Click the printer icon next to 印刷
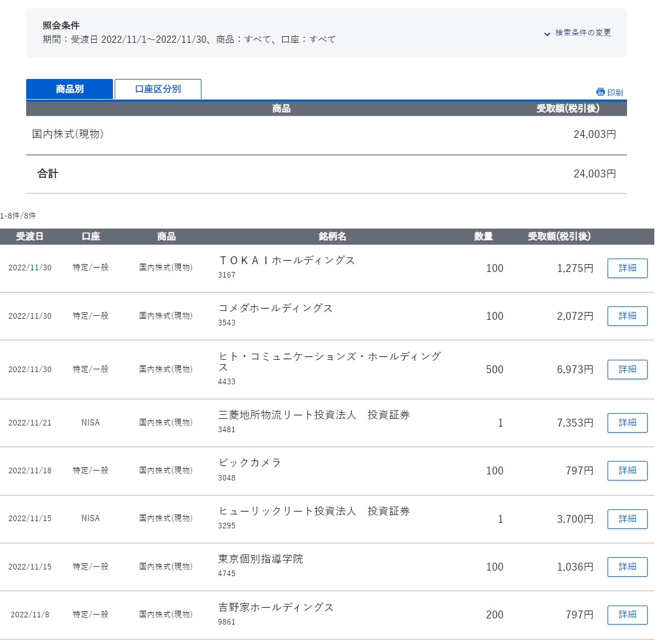The height and width of the screenshot is (644, 661). click(x=600, y=92)
